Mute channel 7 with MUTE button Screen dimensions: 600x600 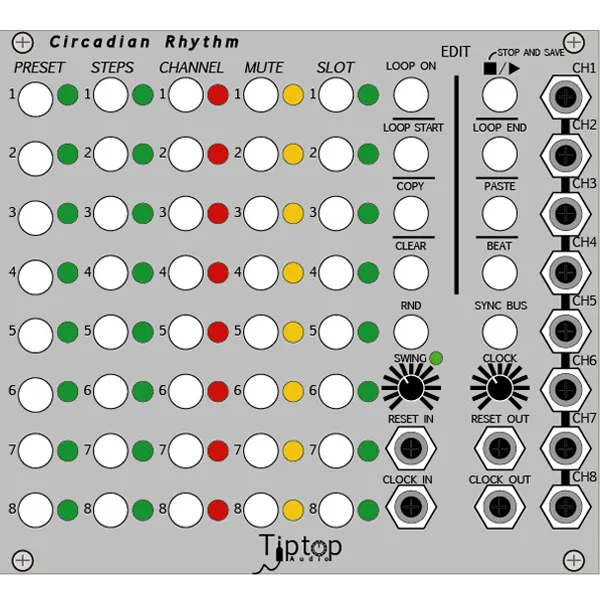[261, 451]
